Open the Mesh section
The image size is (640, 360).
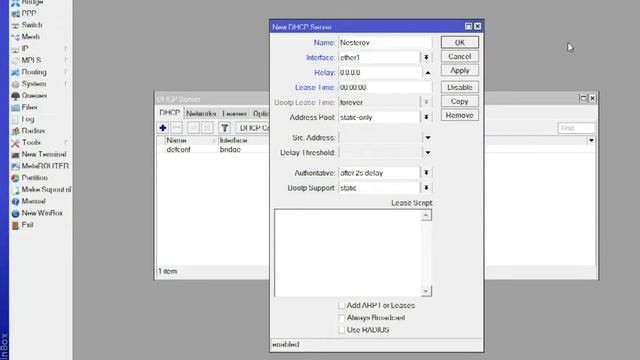(x=30, y=37)
